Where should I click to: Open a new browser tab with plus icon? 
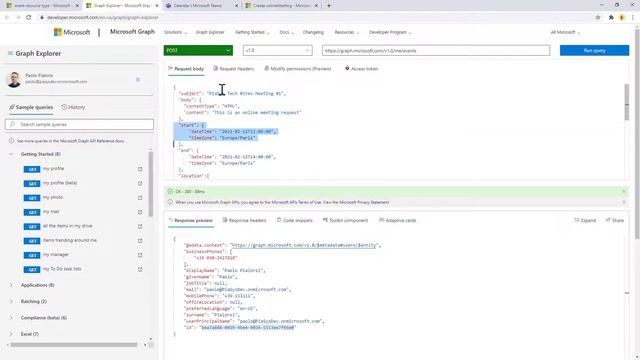(x=329, y=6)
